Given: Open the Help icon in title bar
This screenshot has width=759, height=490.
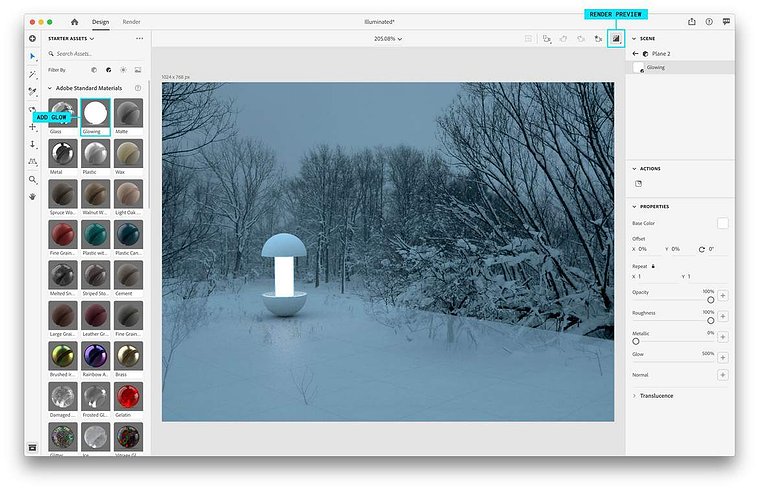Looking at the screenshot, I should click(709, 21).
